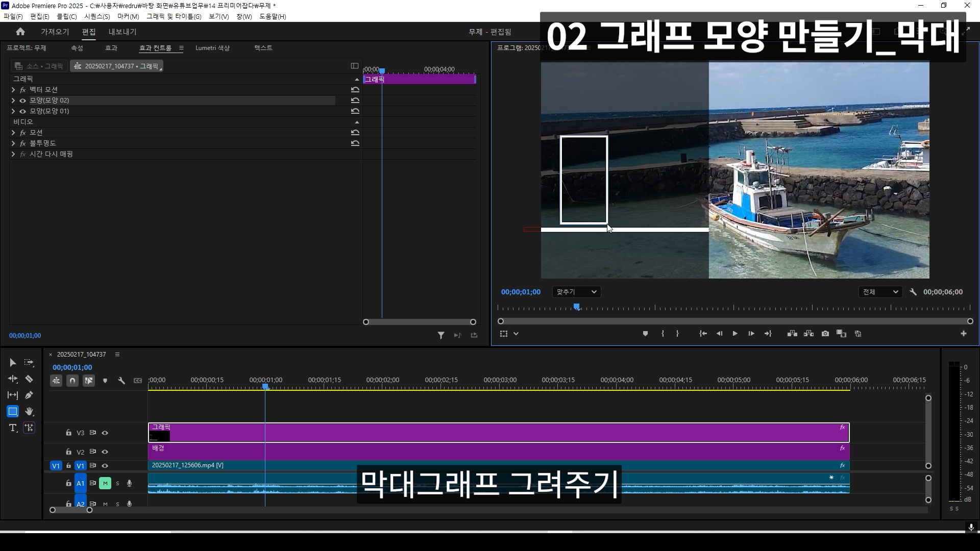Select the Pen tool in toolbar
The height and width of the screenshot is (551, 980).
tap(29, 395)
